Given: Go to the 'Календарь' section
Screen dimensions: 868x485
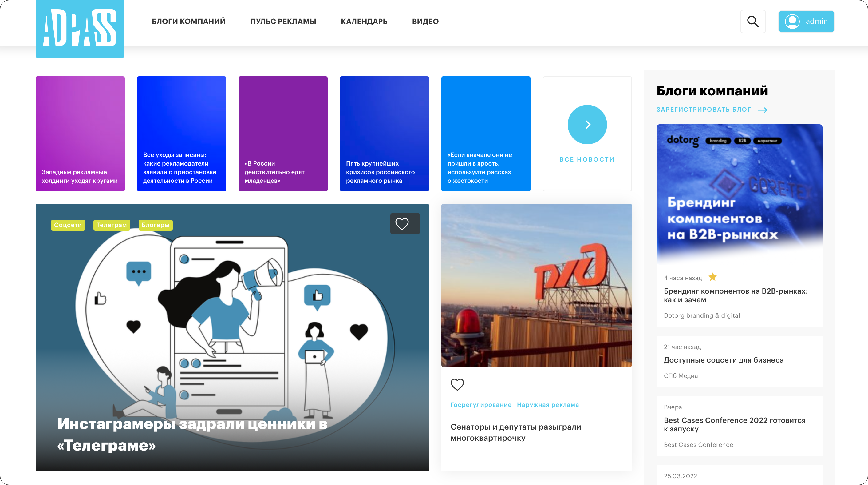Looking at the screenshot, I should (x=364, y=22).
